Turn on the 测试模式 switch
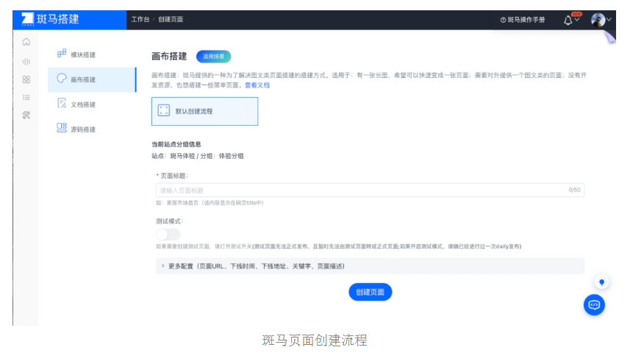The image size is (644, 364). tap(168, 235)
